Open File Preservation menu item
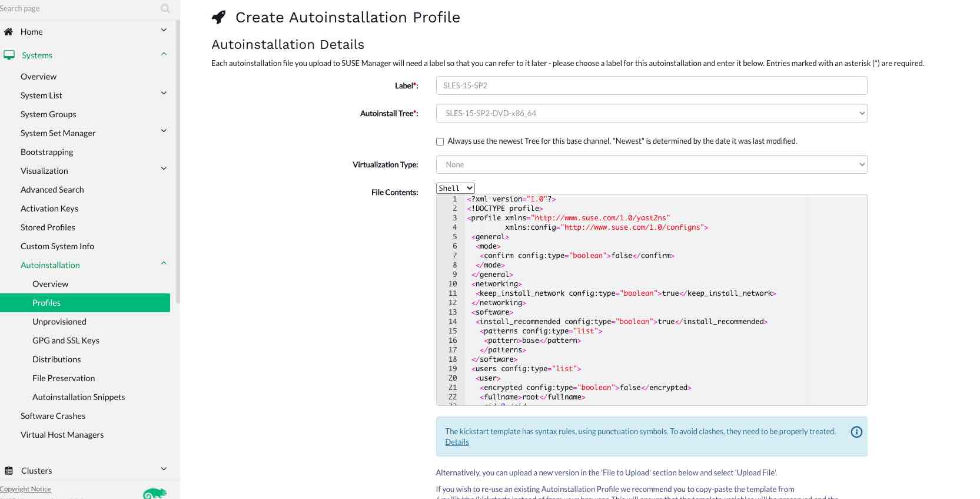980x499 pixels. (64, 378)
